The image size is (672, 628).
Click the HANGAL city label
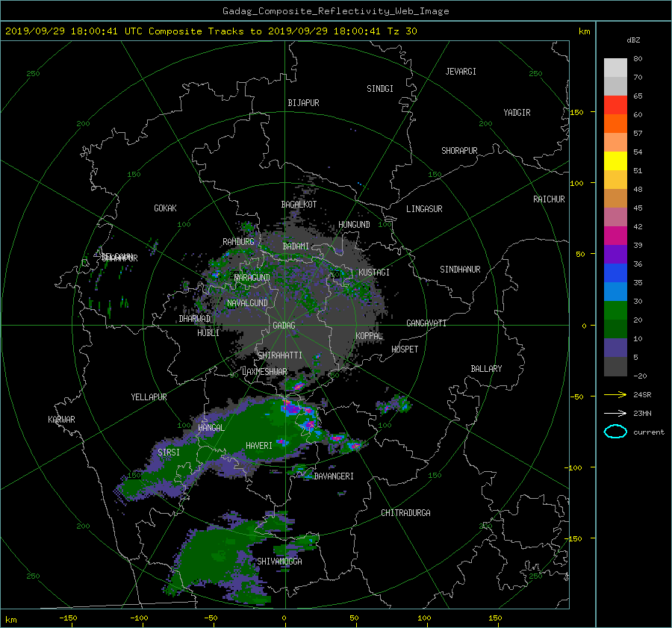click(x=211, y=428)
